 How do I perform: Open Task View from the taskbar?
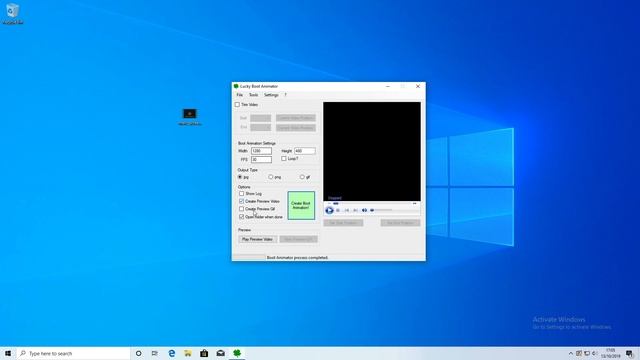(x=155, y=353)
